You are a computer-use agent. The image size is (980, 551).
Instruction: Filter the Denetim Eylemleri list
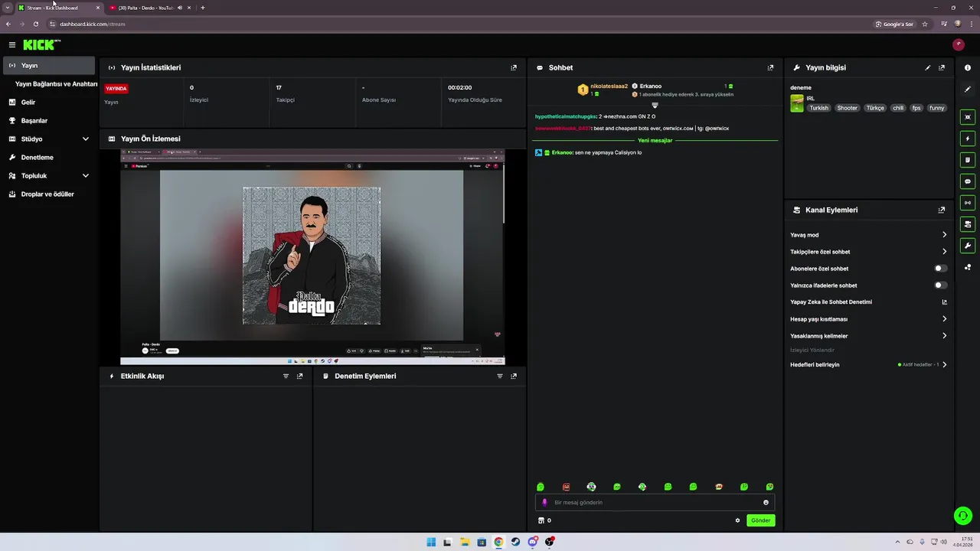click(x=500, y=376)
